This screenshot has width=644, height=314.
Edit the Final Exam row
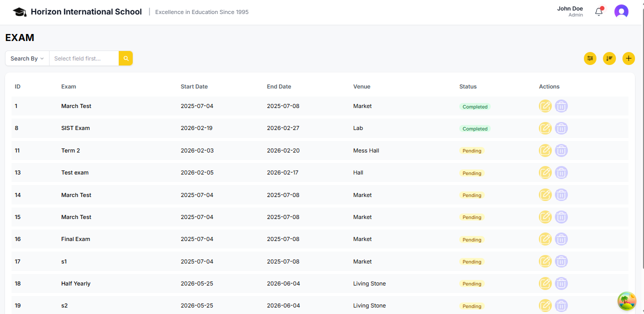pos(545,239)
